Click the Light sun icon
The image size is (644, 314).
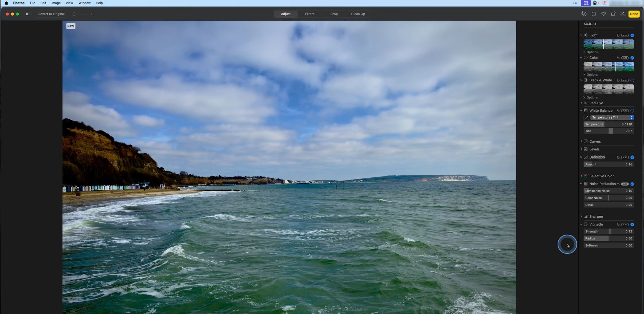coord(586,35)
